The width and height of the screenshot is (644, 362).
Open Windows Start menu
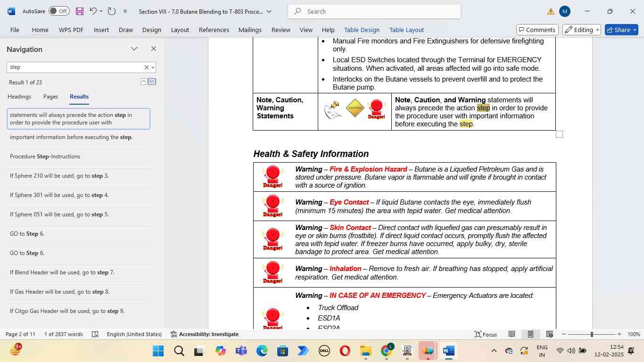tap(158, 351)
